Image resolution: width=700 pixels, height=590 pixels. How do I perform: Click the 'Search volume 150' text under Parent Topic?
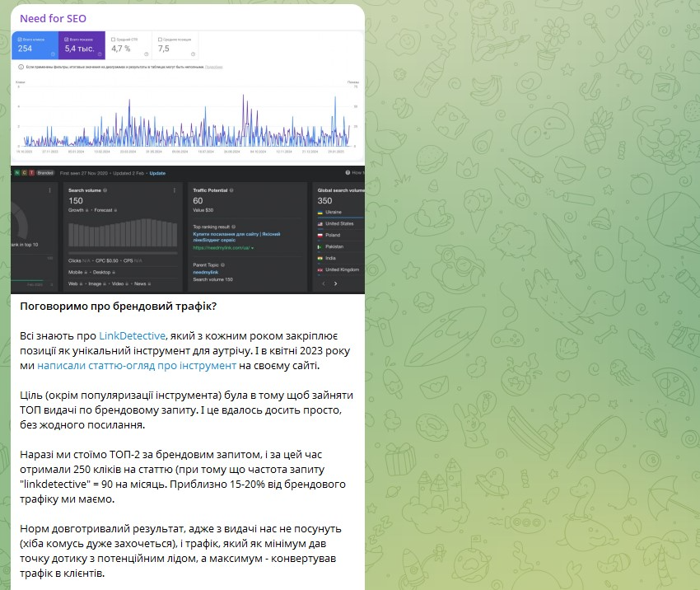pos(213,279)
